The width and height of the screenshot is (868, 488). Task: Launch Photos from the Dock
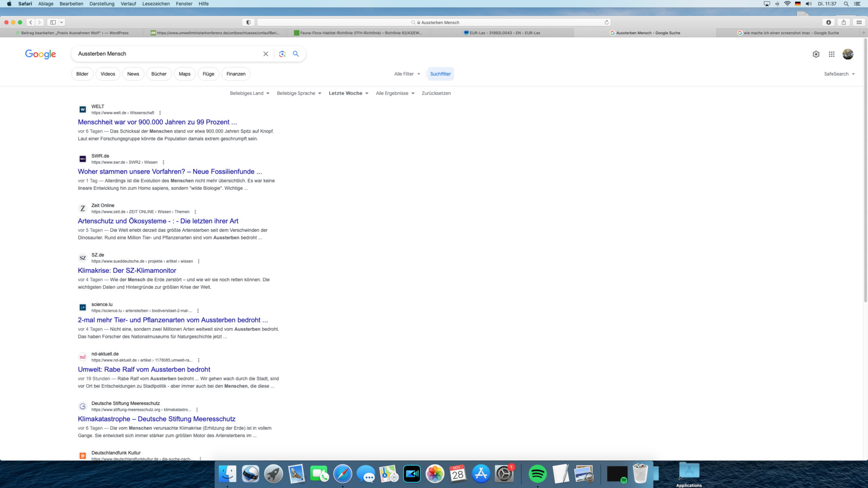[x=435, y=474]
